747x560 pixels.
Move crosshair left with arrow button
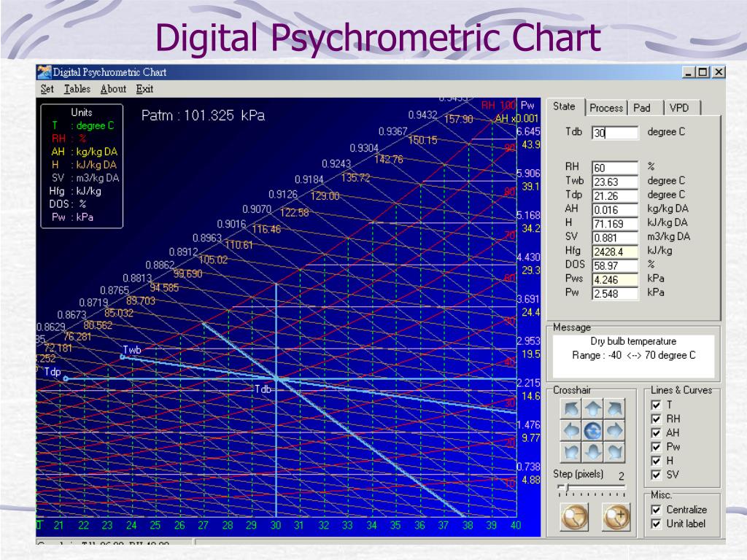click(572, 430)
